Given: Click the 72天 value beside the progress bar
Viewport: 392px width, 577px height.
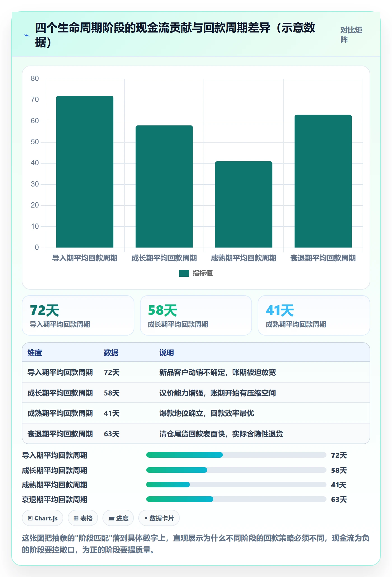Looking at the screenshot, I should (339, 455).
